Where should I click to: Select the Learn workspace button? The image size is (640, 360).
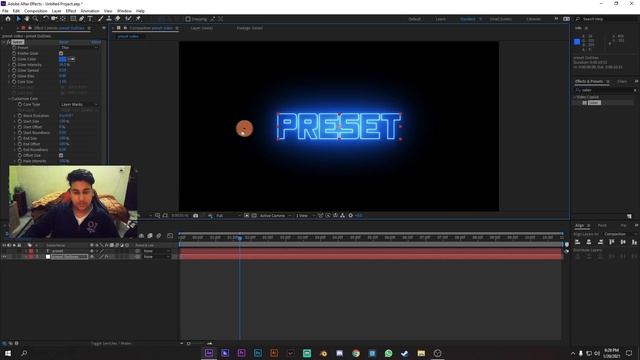coord(440,19)
